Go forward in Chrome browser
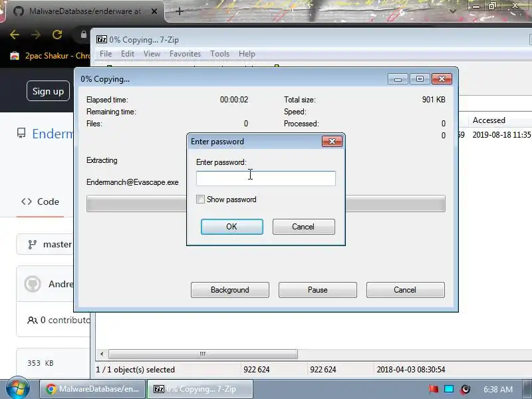This screenshot has height=399, width=532. [36, 35]
